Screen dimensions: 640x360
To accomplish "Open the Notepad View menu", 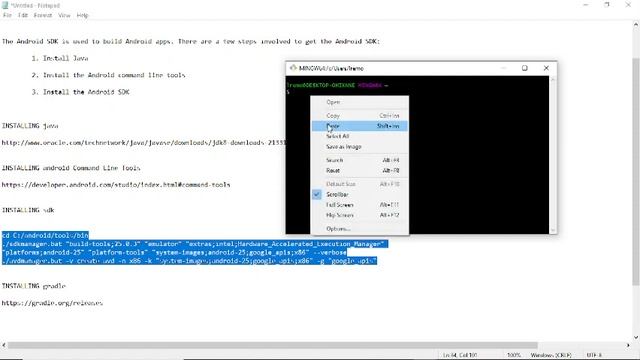I will [64, 15].
